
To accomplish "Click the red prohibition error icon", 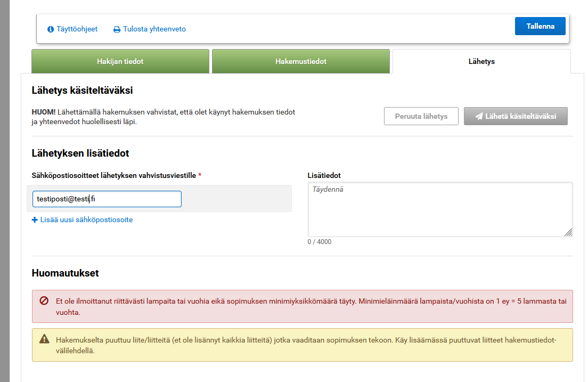I will (44, 301).
